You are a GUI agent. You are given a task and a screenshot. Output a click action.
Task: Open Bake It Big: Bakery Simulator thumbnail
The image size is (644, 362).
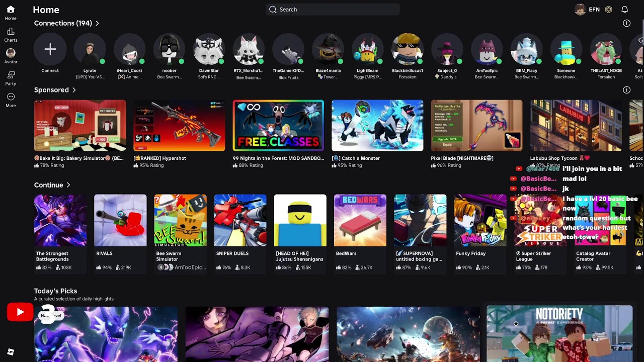(x=80, y=126)
